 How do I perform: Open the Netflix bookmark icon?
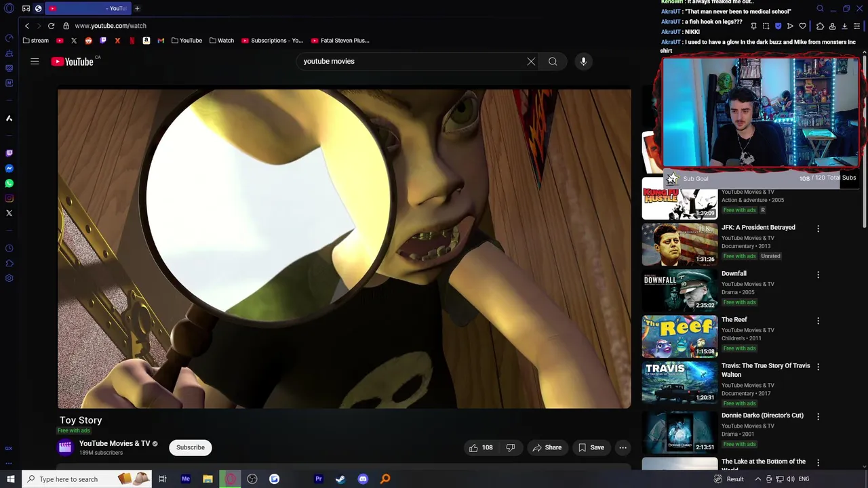[x=132, y=41]
